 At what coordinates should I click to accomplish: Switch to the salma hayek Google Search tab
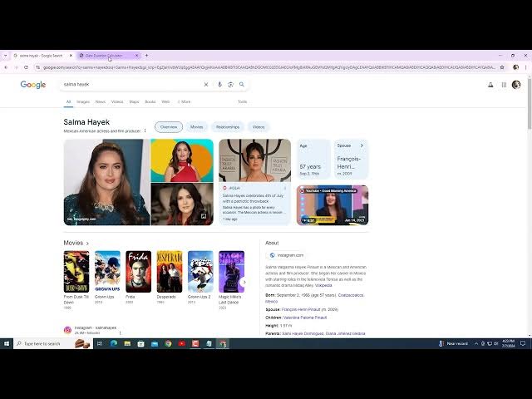coord(41,56)
